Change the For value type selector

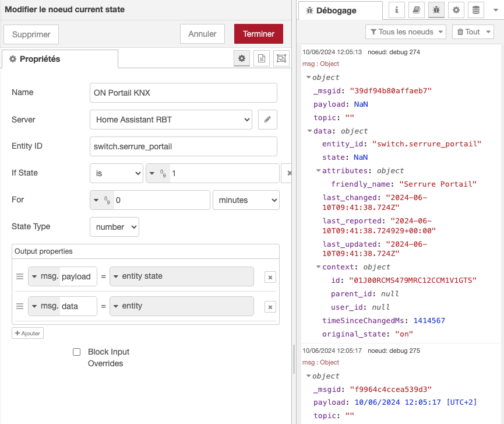point(102,200)
